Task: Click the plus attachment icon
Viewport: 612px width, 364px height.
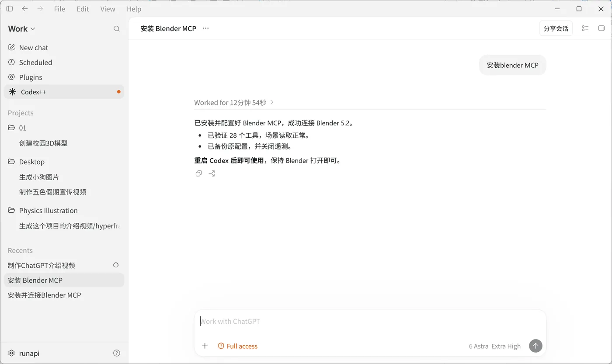Action: [205, 346]
